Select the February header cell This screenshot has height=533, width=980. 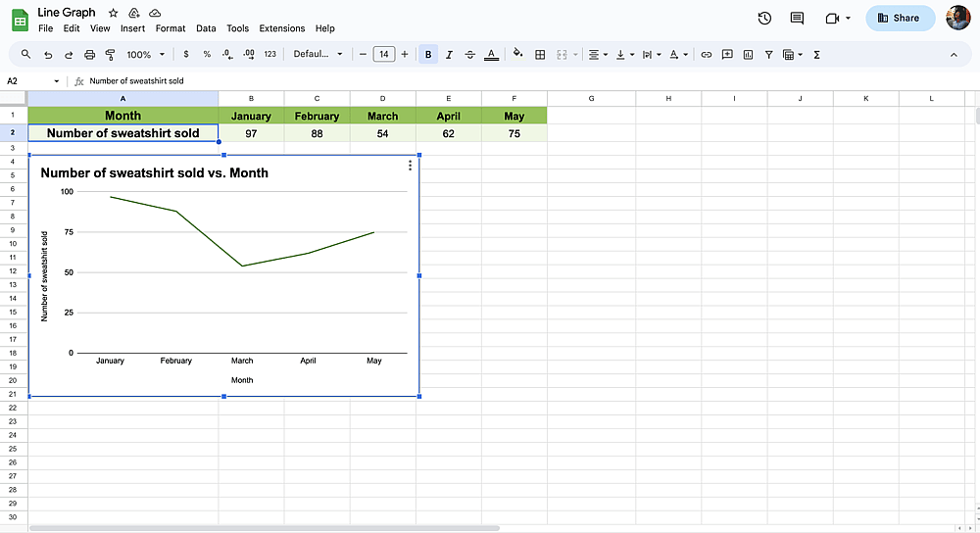click(x=317, y=116)
